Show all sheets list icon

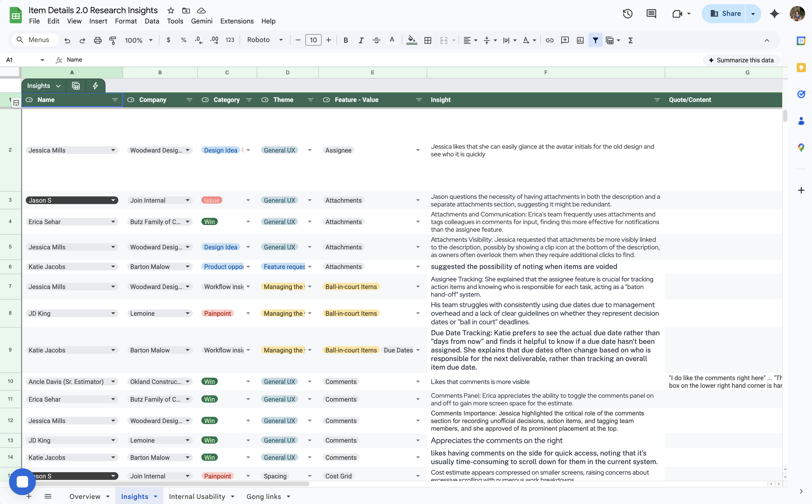click(48, 496)
